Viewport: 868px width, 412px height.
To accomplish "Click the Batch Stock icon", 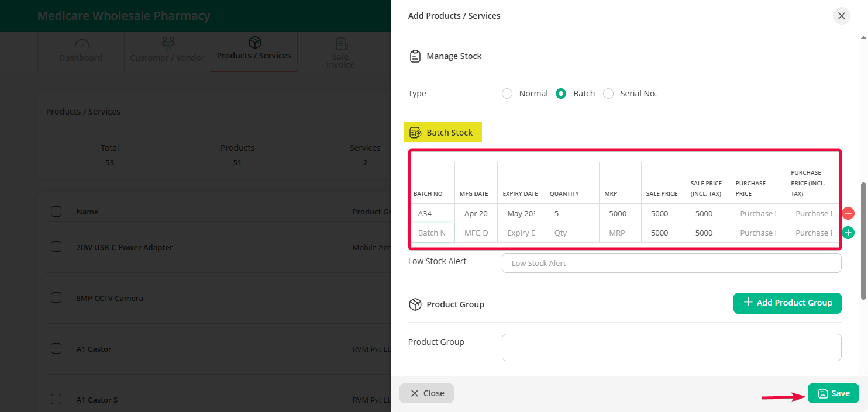I will pyautogui.click(x=415, y=133).
